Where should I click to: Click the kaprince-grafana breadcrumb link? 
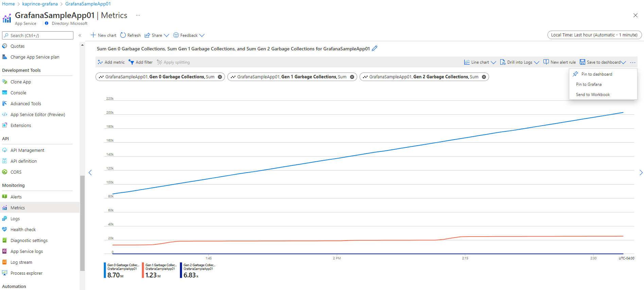pyautogui.click(x=40, y=4)
